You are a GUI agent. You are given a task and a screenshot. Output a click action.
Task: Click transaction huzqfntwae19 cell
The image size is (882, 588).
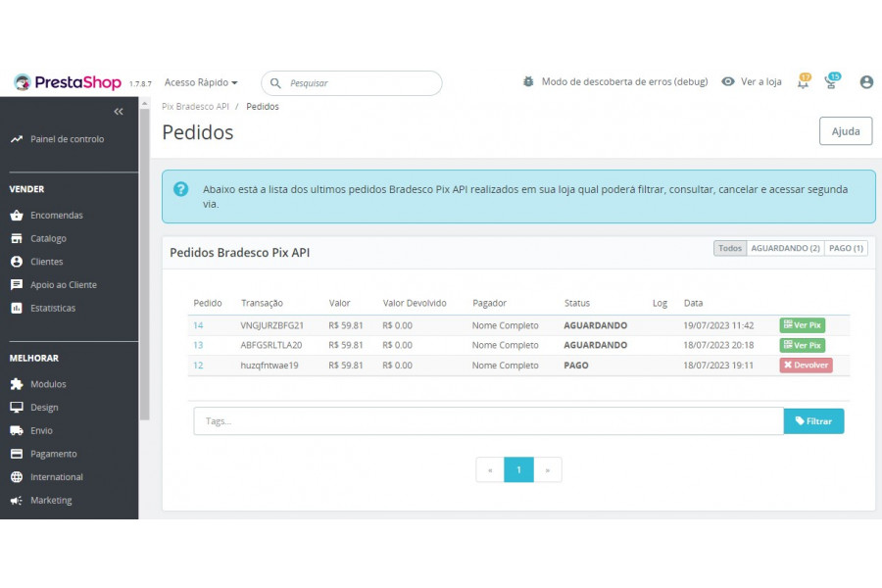pos(269,366)
